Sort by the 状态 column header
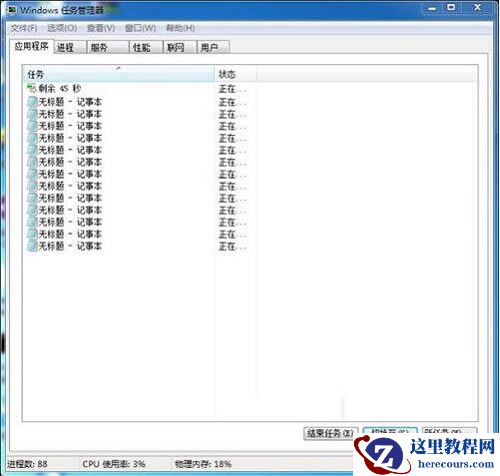This screenshot has width=500, height=476. pyautogui.click(x=236, y=74)
